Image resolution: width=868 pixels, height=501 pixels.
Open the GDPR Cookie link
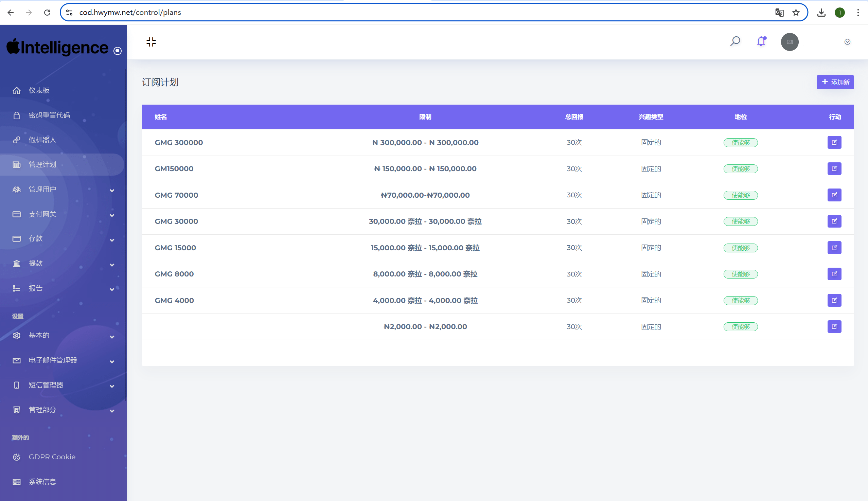(x=52, y=457)
